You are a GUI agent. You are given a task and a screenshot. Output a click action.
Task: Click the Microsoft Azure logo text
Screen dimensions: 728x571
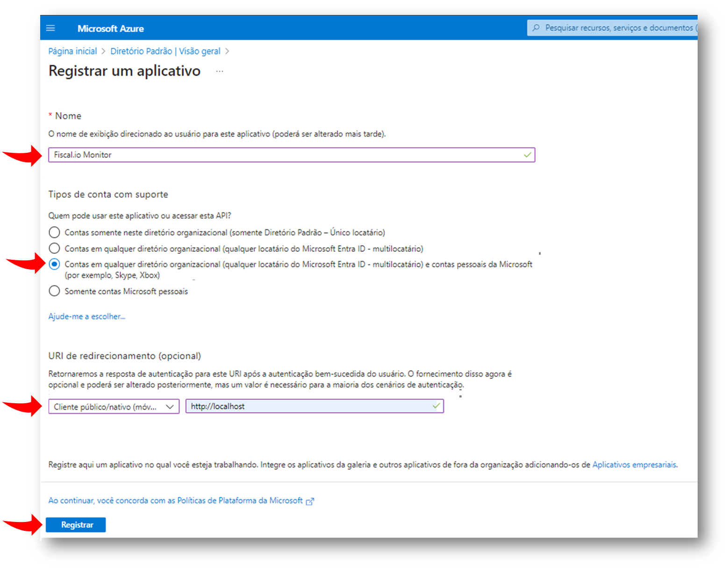[111, 29]
